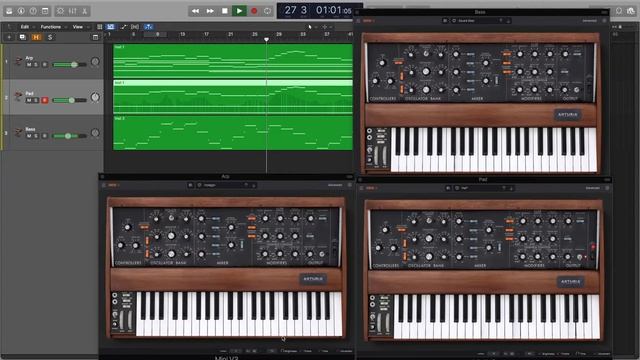Click Advanced in the Pad plugin window
This screenshot has height=360, width=640.
coord(593,188)
